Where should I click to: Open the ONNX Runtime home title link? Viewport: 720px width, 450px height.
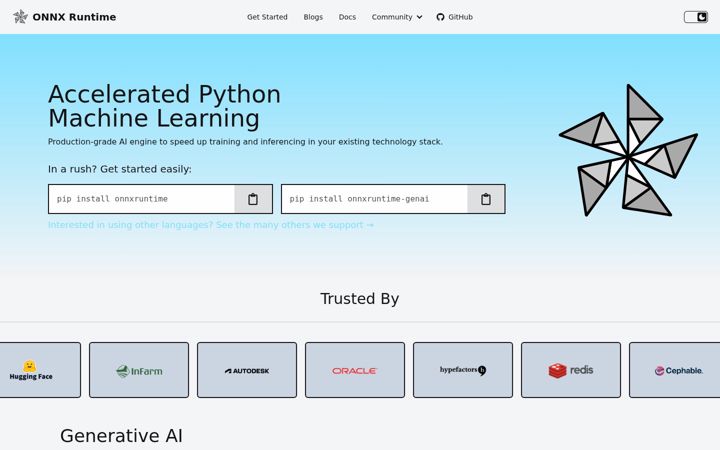click(x=74, y=17)
